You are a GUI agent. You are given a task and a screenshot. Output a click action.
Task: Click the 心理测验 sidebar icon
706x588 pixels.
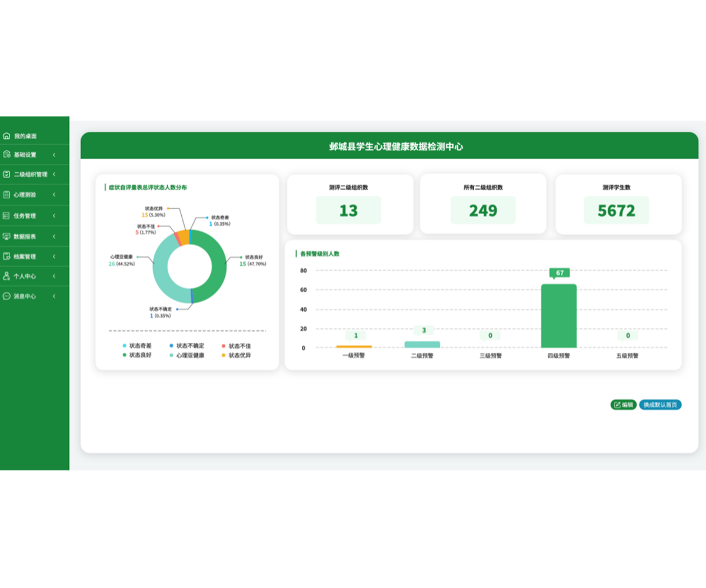pyautogui.click(x=6, y=195)
